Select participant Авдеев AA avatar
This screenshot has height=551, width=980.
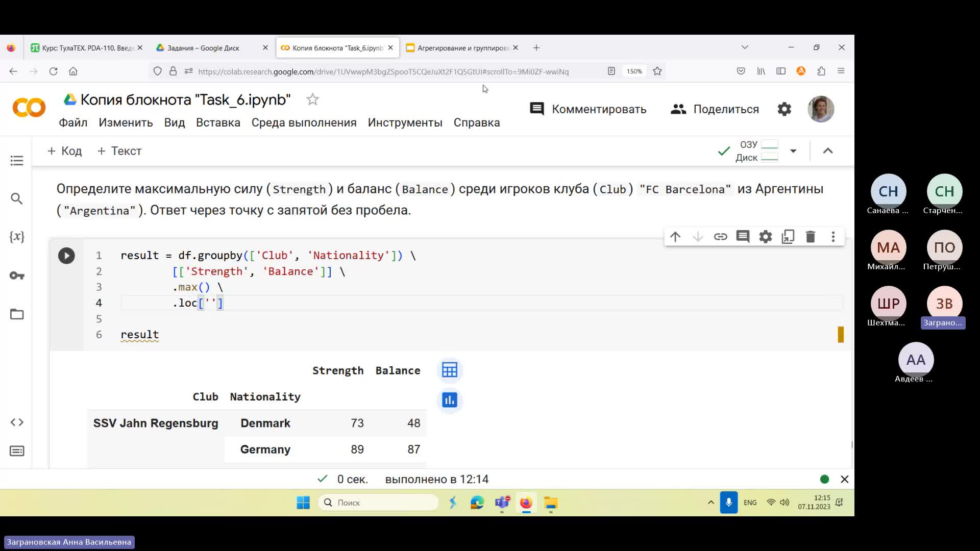point(916,360)
